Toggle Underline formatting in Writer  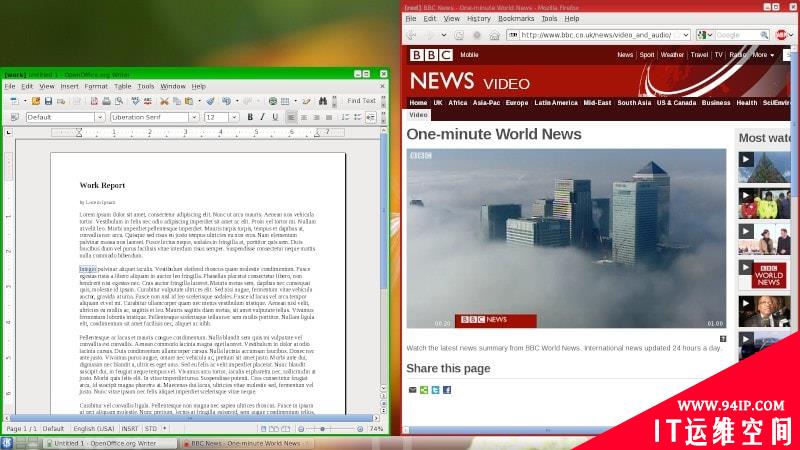point(275,117)
